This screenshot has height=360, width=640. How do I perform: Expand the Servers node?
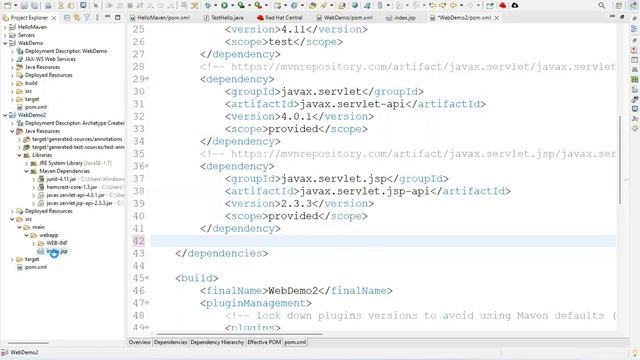coord(5,35)
